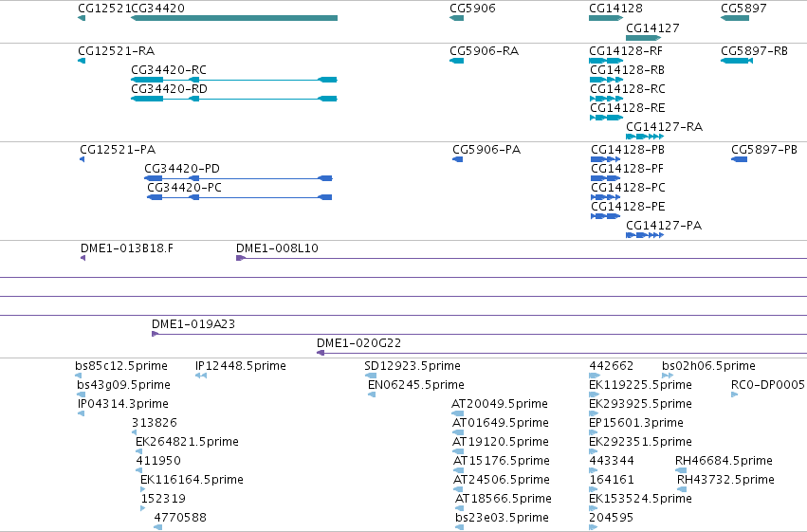Select the CG14128 gene glyph

606,18
